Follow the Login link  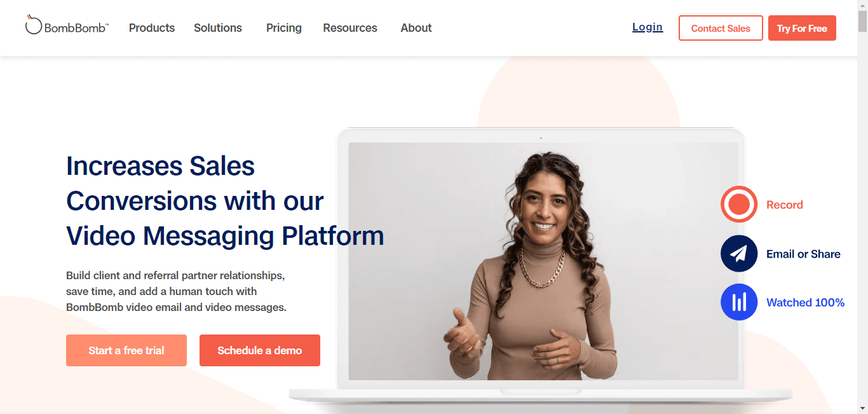point(648,27)
